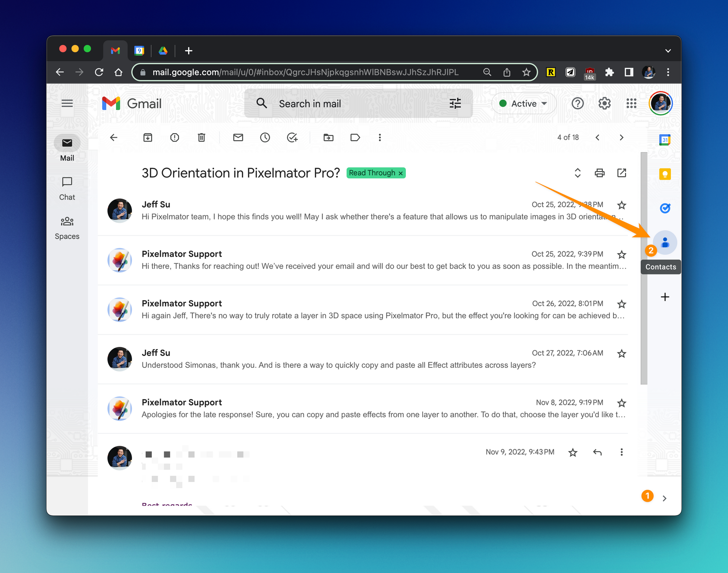This screenshot has height=573, width=728.
Task: Switch to Google Calendar browser tab
Action: (139, 51)
